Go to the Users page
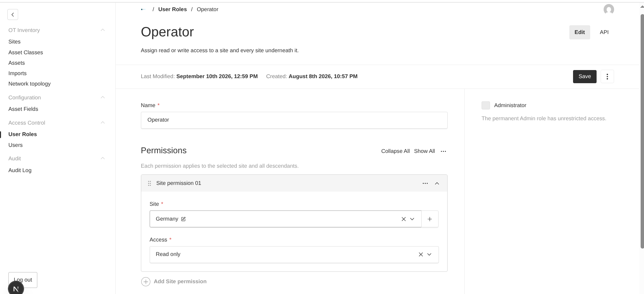The width and height of the screenshot is (644, 294). point(15,145)
